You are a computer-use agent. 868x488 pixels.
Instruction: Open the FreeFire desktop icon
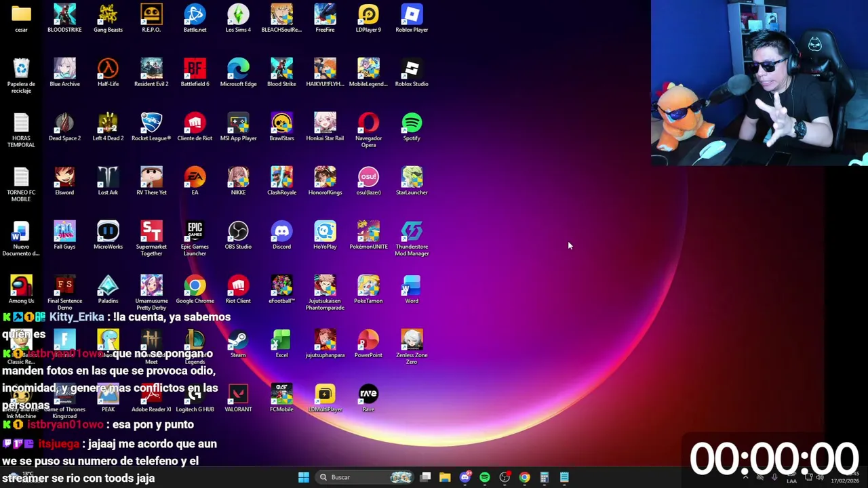tap(325, 18)
